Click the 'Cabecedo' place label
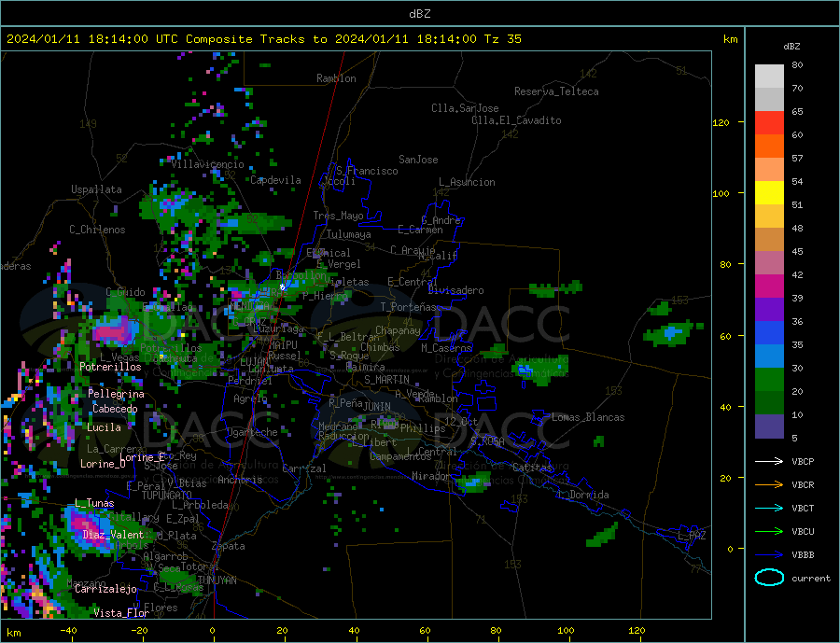The height and width of the screenshot is (643, 840). pos(115,409)
